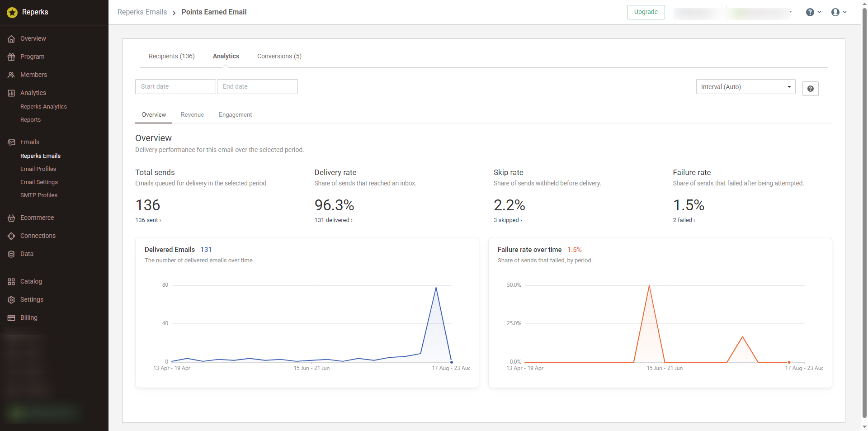Image resolution: width=868 pixels, height=431 pixels.
Task: Click the Catalog sidebar label
Action: click(x=31, y=282)
